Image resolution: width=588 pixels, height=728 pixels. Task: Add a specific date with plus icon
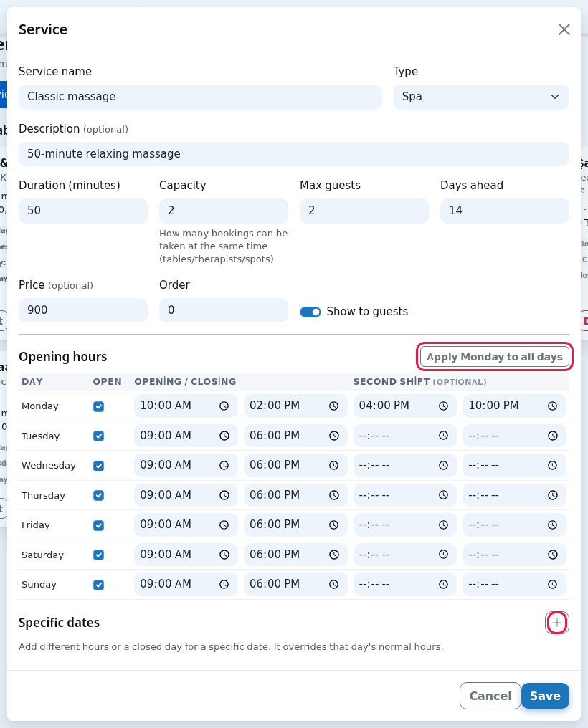557,623
